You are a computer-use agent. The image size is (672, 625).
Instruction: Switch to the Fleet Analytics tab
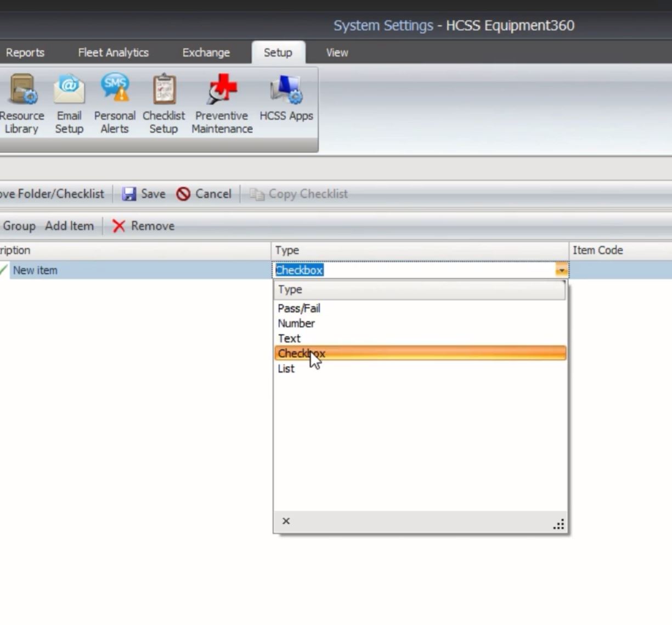click(113, 53)
